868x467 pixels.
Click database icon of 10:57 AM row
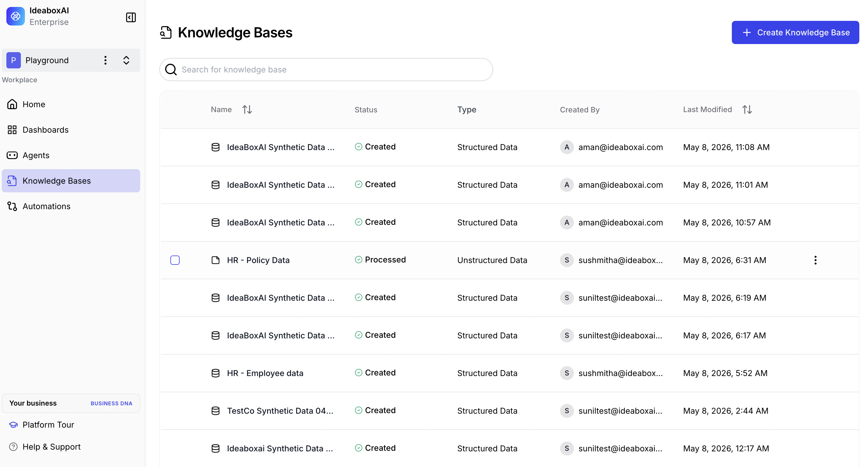215,223
